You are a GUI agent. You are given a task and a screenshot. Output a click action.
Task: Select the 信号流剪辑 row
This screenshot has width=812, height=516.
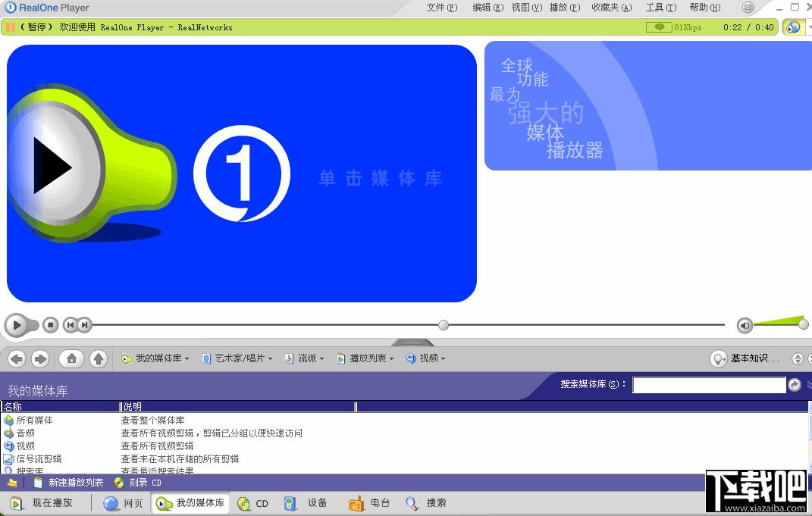pyautogui.click(x=404, y=459)
